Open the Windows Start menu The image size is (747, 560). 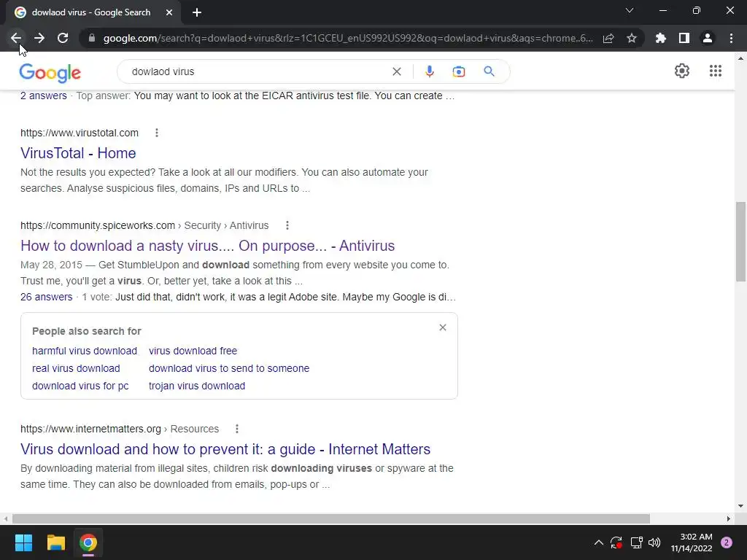[x=23, y=542]
